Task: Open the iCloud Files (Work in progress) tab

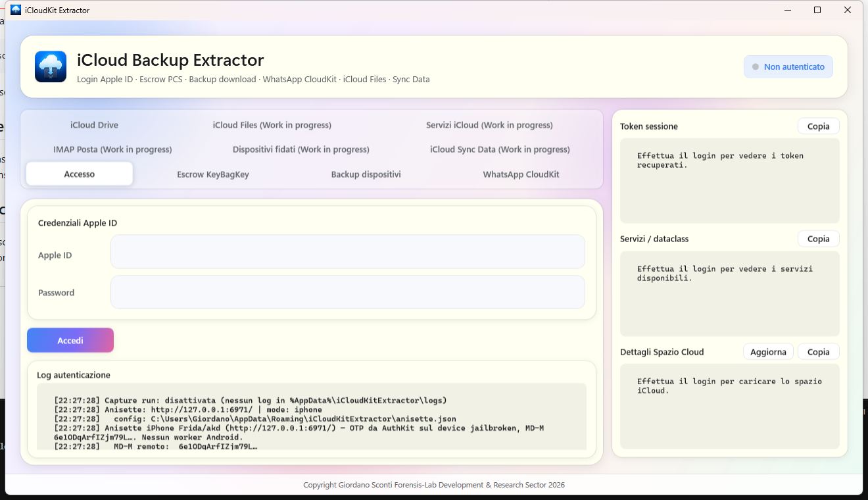Action: (272, 125)
